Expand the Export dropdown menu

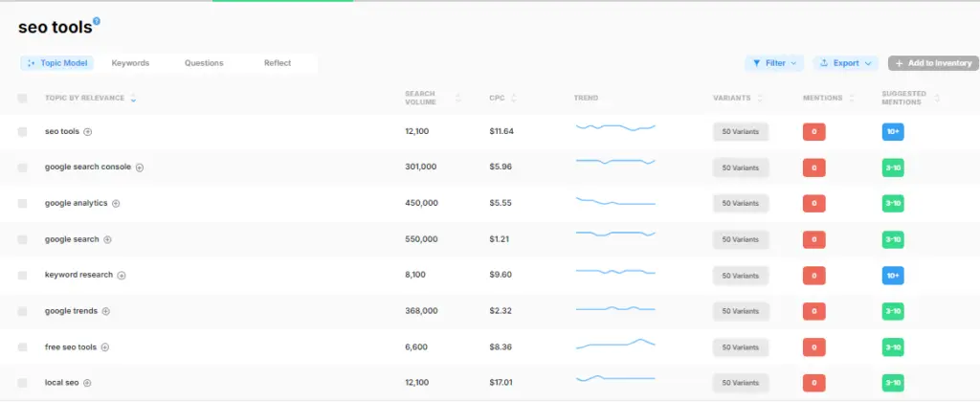tap(845, 63)
